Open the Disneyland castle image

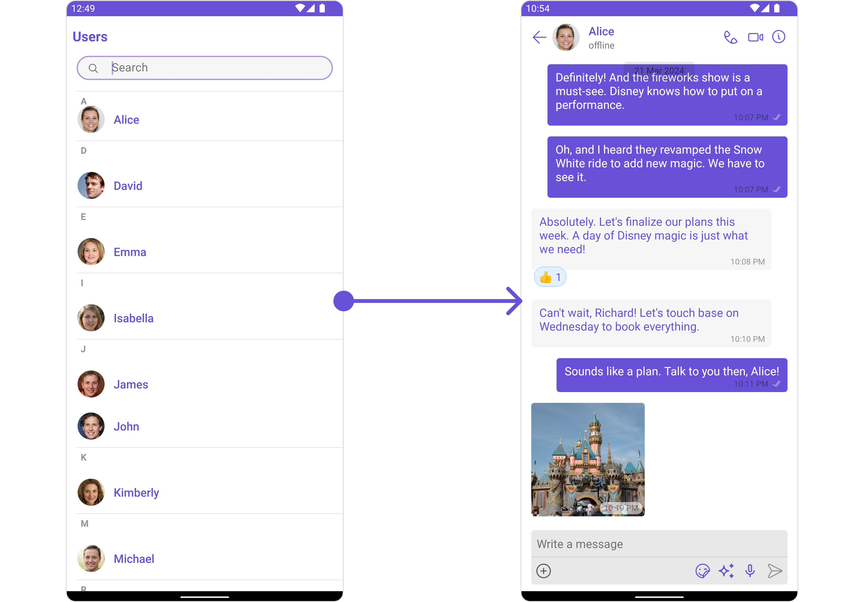point(588,459)
